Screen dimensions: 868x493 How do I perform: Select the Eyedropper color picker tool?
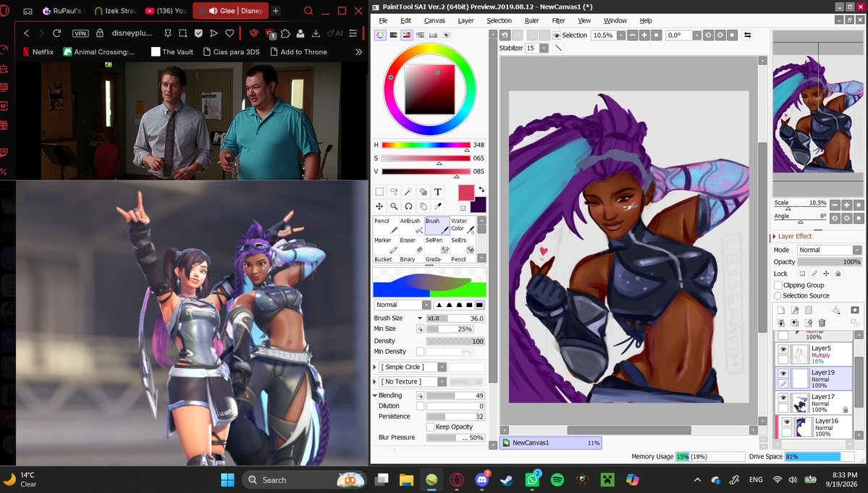pos(438,206)
